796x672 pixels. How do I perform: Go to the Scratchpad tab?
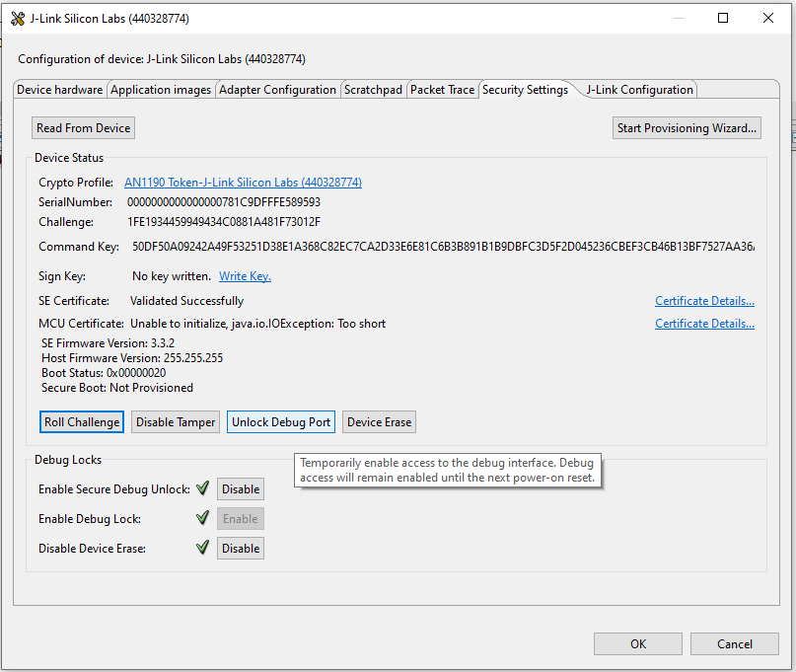tap(373, 90)
